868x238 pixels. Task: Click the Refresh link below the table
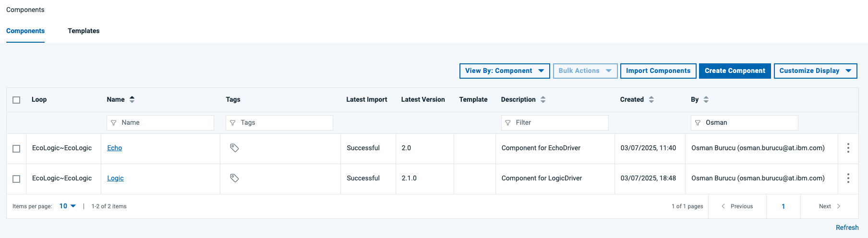(847, 227)
